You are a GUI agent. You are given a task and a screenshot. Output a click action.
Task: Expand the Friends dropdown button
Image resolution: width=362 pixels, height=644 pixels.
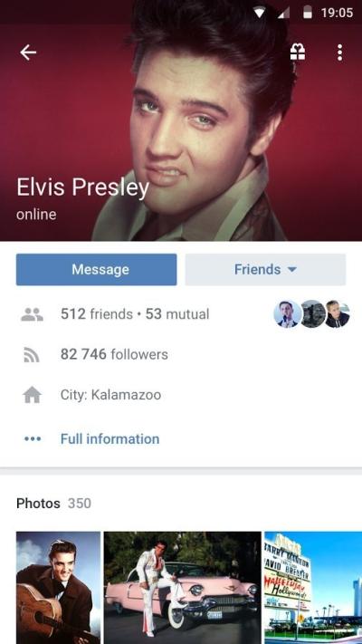(x=265, y=269)
